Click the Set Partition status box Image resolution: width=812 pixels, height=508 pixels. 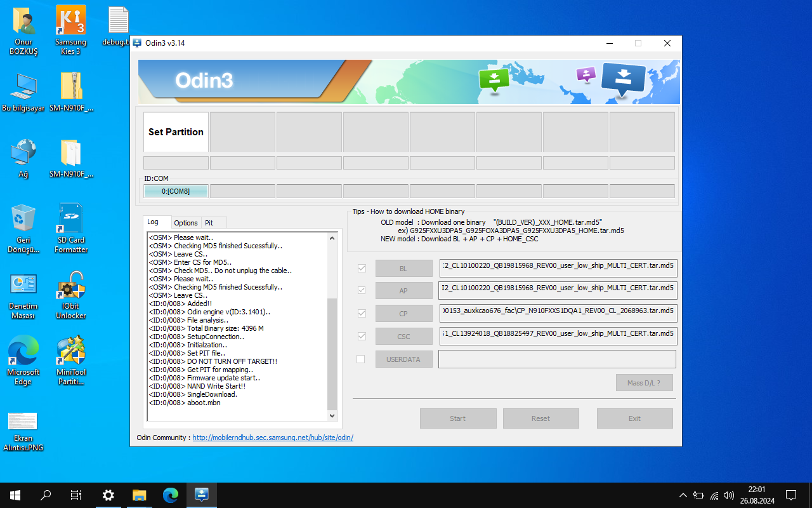click(x=176, y=132)
